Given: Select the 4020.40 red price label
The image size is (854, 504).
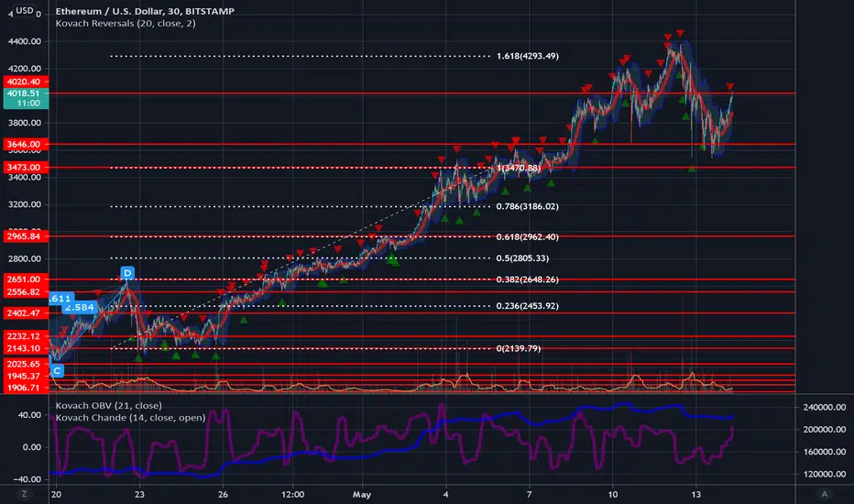Looking at the screenshot, I should [x=26, y=82].
